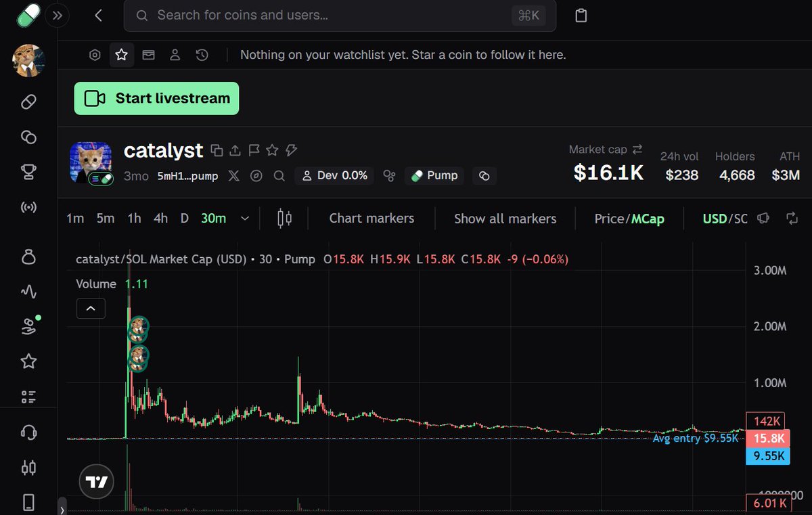The height and width of the screenshot is (515, 812).
Task: Select the star watchlist tab
Action: coord(121,55)
